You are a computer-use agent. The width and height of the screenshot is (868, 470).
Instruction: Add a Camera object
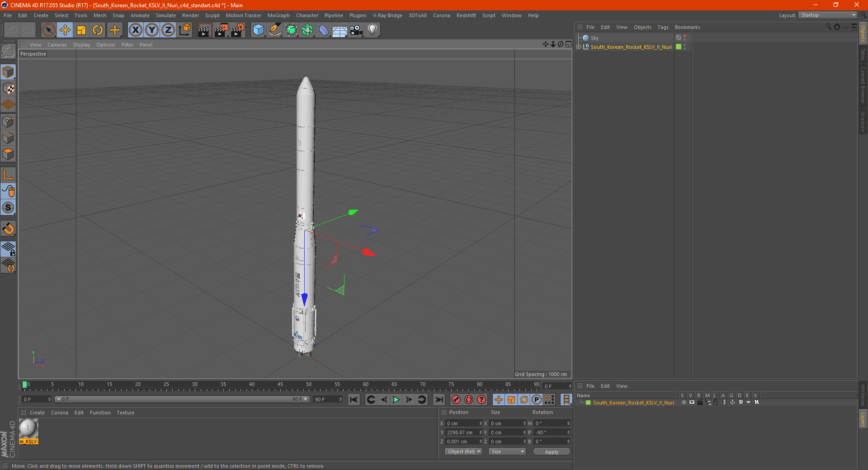tap(356, 30)
